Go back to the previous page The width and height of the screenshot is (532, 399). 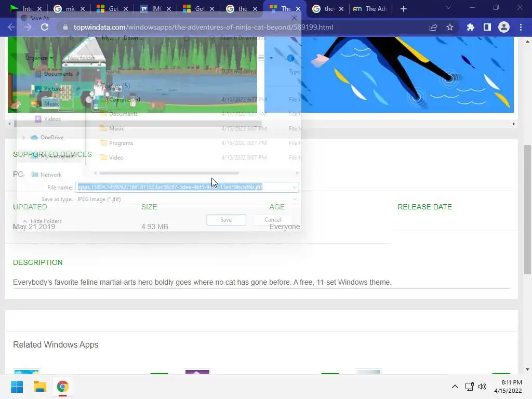11,27
